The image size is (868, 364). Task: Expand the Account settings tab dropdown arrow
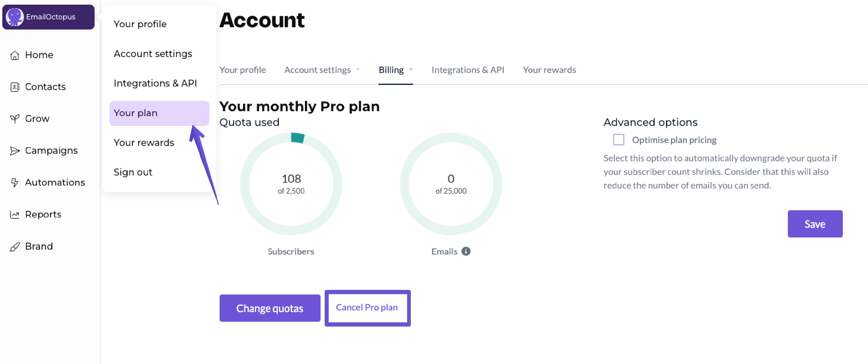point(358,70)
